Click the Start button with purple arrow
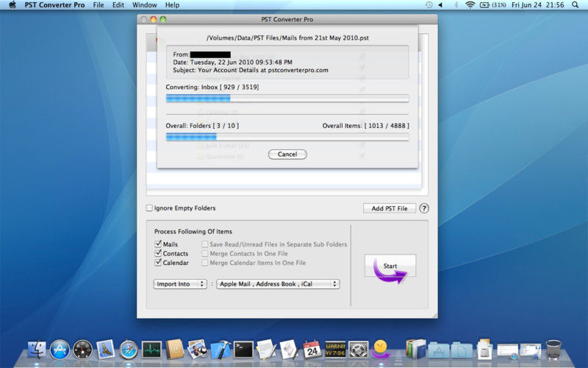Viewport: 588px width, 368px height. (x=390, y=266)
